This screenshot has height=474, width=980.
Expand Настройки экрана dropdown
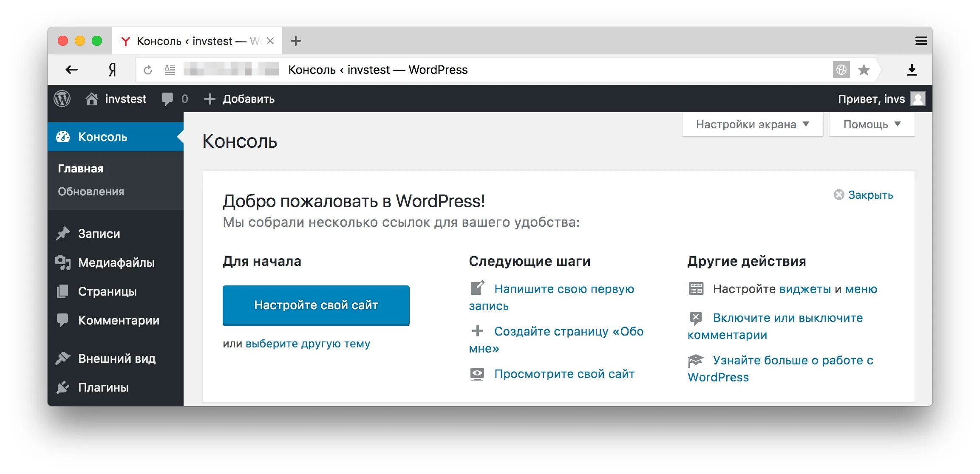click(x=753, y=124)
